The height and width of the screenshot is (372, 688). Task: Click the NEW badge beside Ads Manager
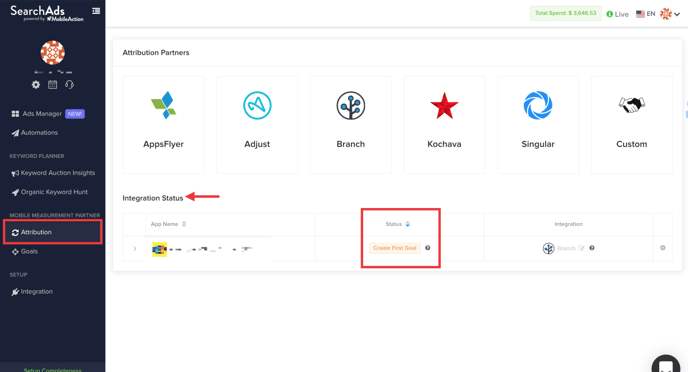click(75, 114)
